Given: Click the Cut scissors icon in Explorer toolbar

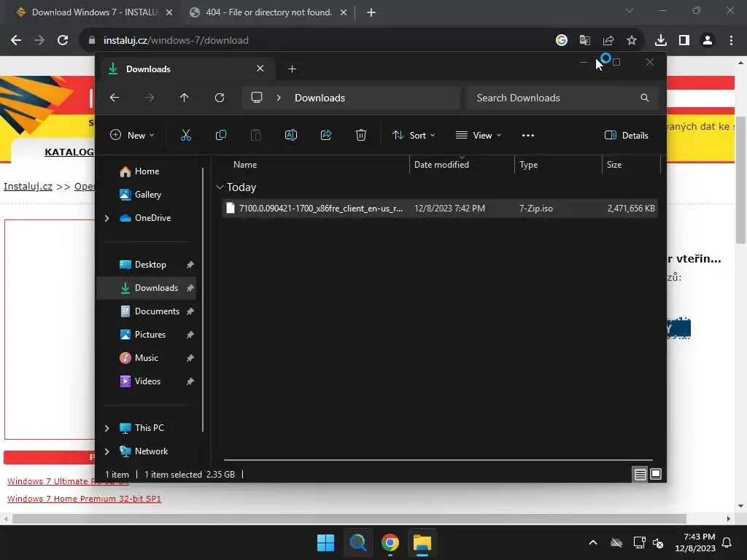Looking at the screenshot, I should [x=186, y=135].
